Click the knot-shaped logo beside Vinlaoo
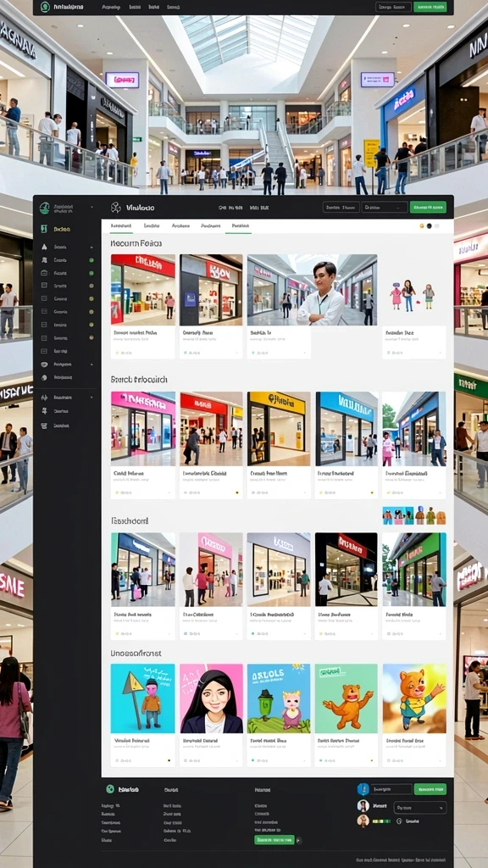Image resolution: width=488 pixels, height=868 pixels. tap(115, 208)
